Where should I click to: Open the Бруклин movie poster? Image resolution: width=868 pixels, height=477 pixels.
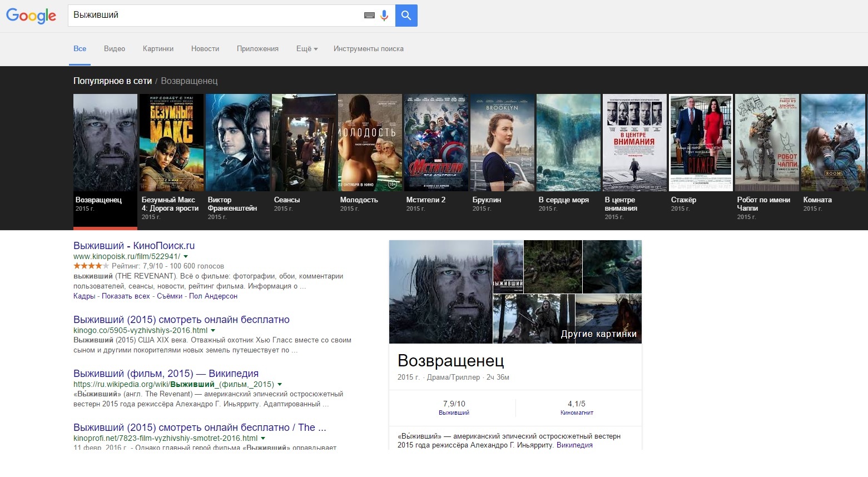point(502,143)
